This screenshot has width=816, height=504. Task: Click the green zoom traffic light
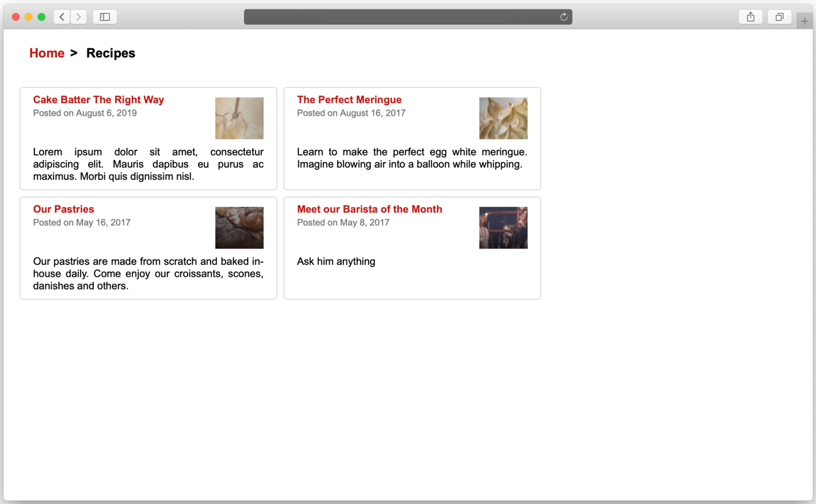point(41,17)
